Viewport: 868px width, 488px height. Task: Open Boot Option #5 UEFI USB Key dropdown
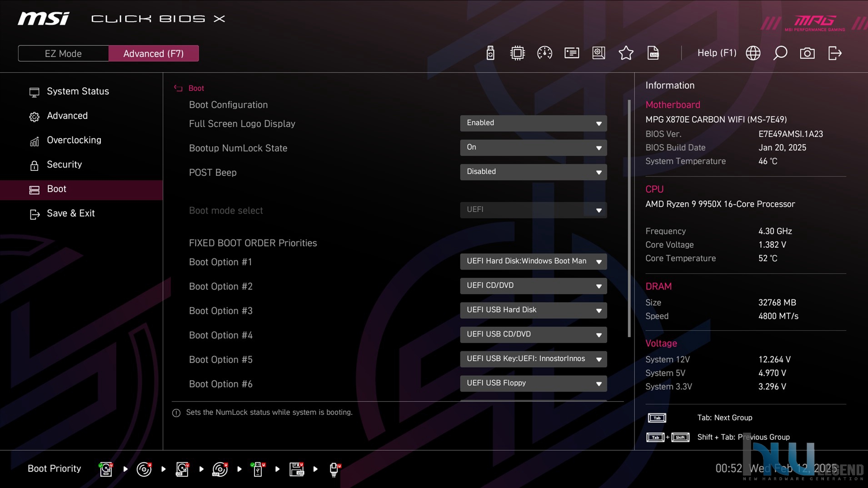[x=533, y=359]
